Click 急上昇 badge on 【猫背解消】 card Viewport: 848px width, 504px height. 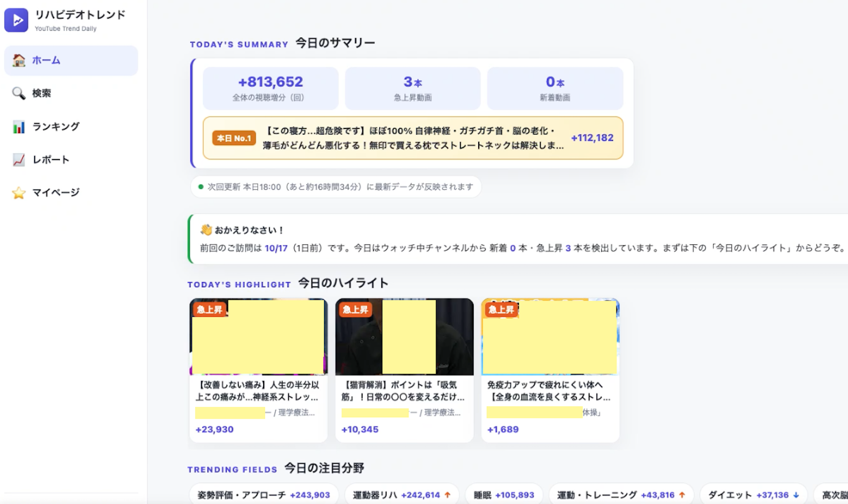coord(355,310)
